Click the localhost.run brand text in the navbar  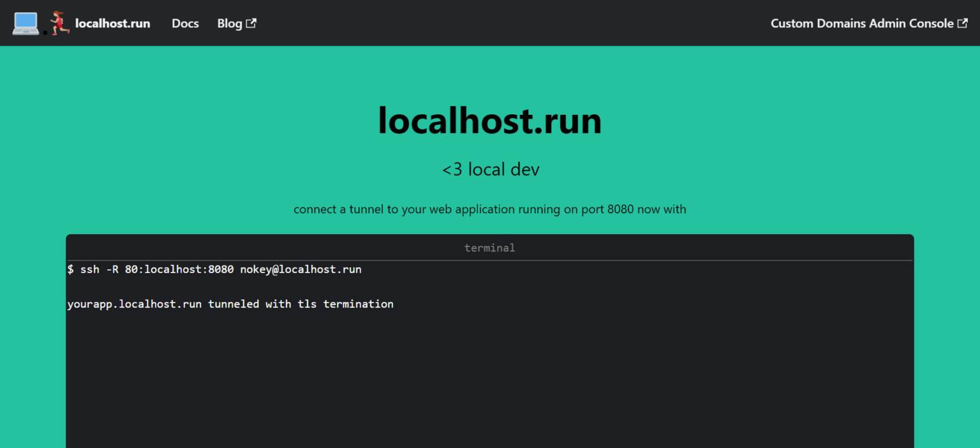(x=112, y=23)
